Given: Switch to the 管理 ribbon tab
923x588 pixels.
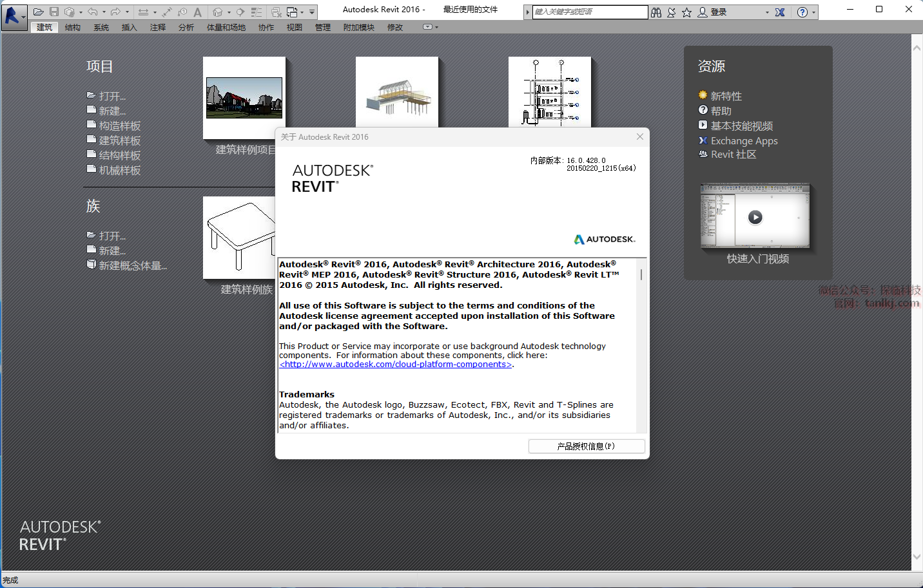Looking at the screenshot, I should [x=322, y=28].
